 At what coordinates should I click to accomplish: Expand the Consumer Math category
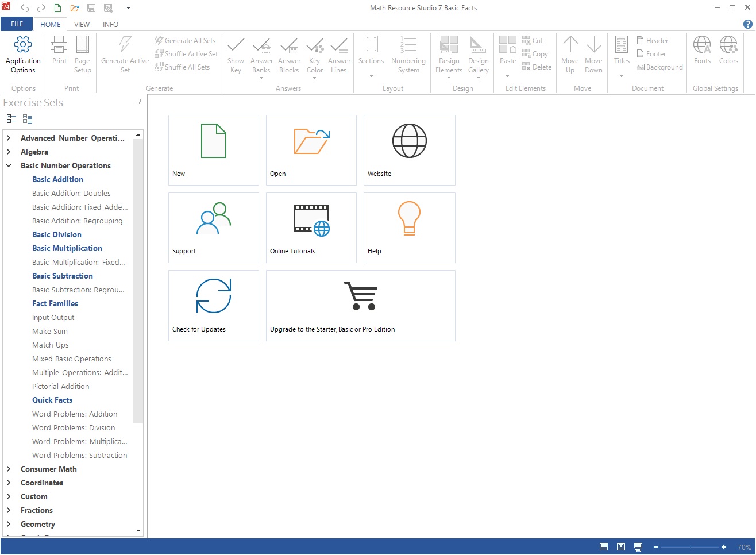coord(9,469)
